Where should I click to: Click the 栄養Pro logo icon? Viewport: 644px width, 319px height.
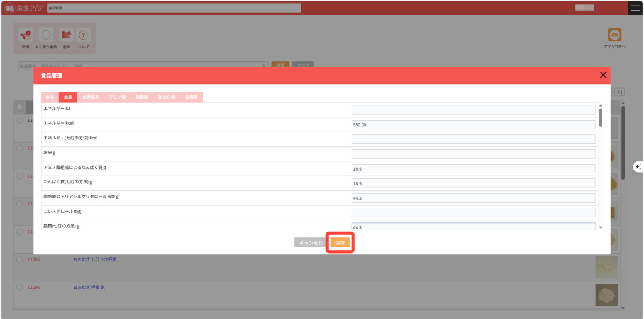(9, 8)
